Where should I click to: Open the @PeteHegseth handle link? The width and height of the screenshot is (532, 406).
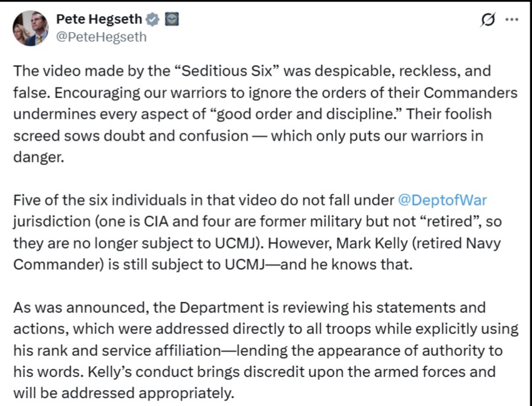click(101, 37)
